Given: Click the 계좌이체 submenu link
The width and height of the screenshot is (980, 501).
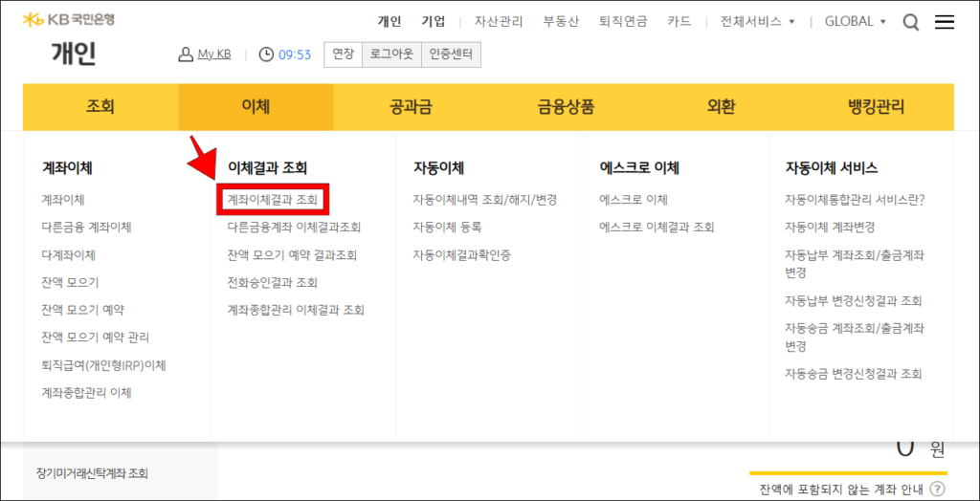Looking at the screenshot, I should 63,201.
